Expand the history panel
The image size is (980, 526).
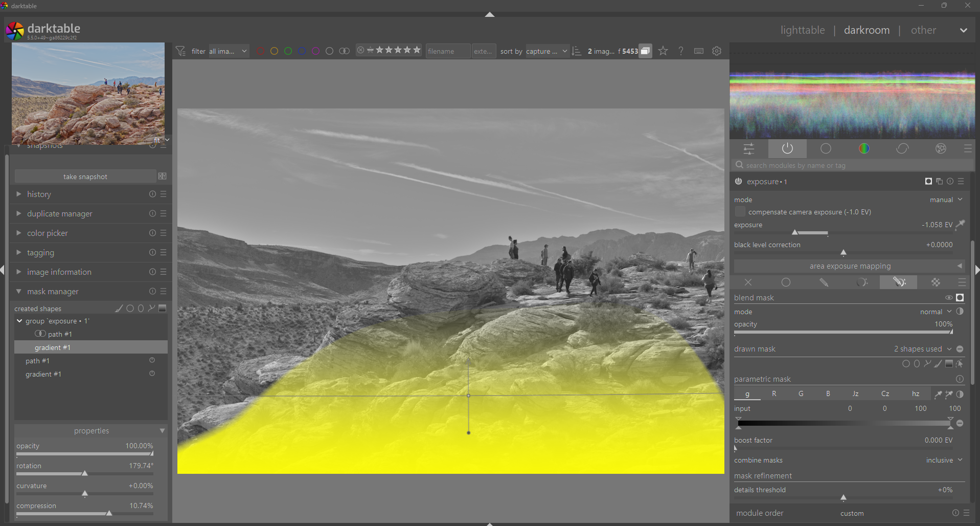[x=39, y=194]
